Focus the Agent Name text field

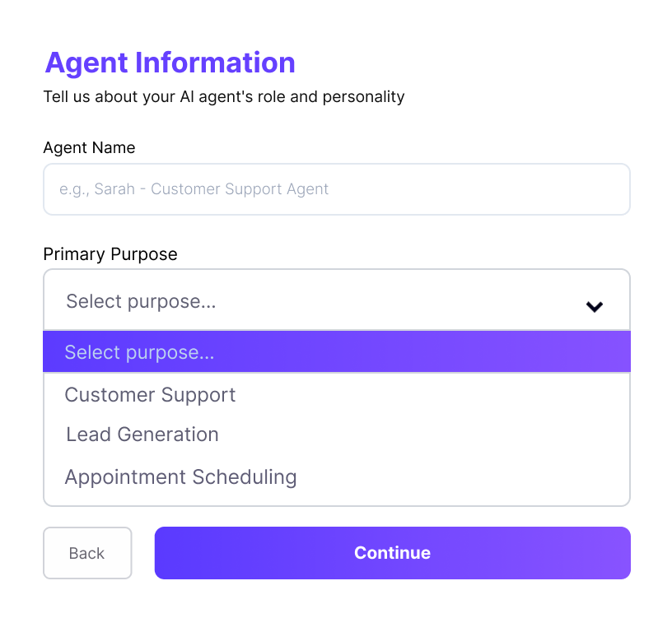336,189
